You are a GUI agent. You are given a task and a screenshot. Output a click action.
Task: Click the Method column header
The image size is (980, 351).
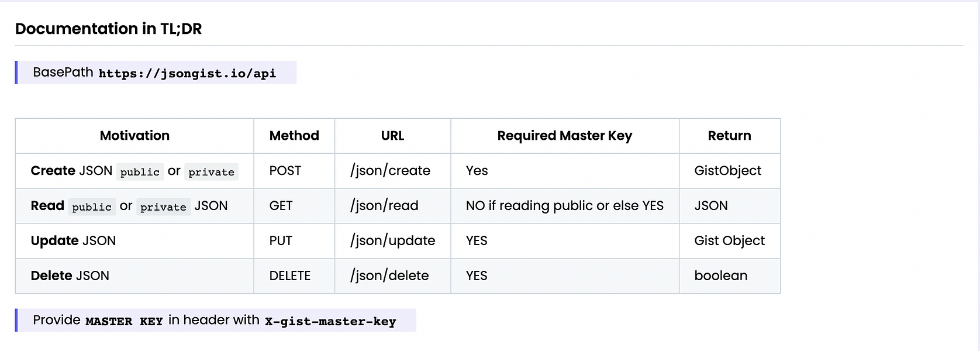294,136
